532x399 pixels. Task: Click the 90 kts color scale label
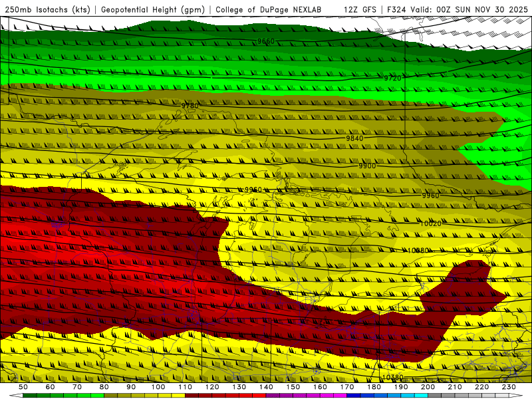(x=131, y=387)
